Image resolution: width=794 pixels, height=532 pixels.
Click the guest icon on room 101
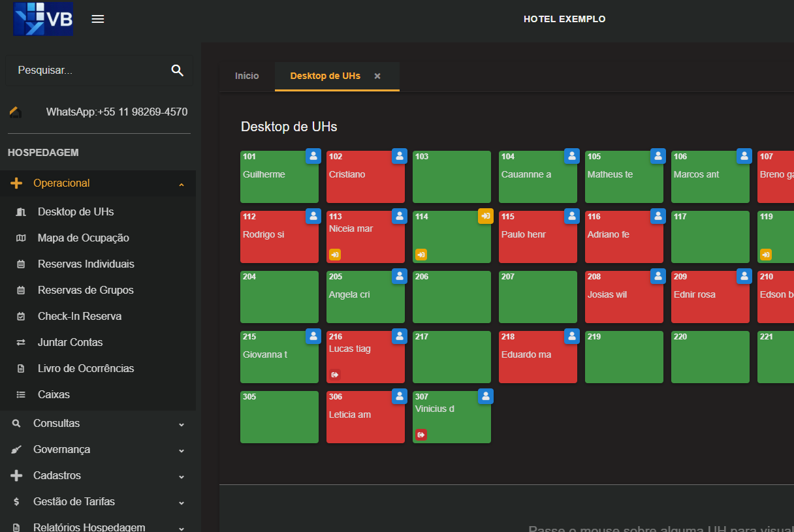[313, 156]
